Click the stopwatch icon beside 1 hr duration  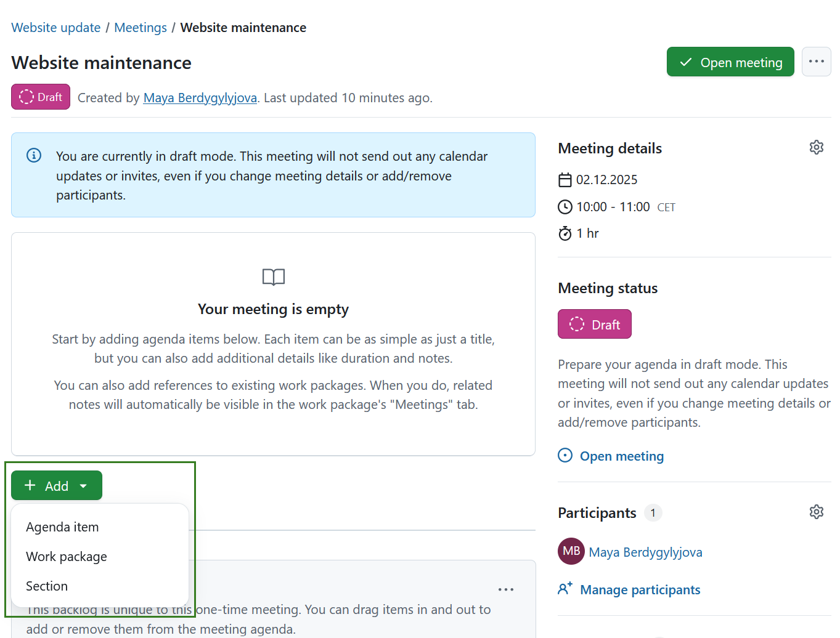click(x=565, y=233)
